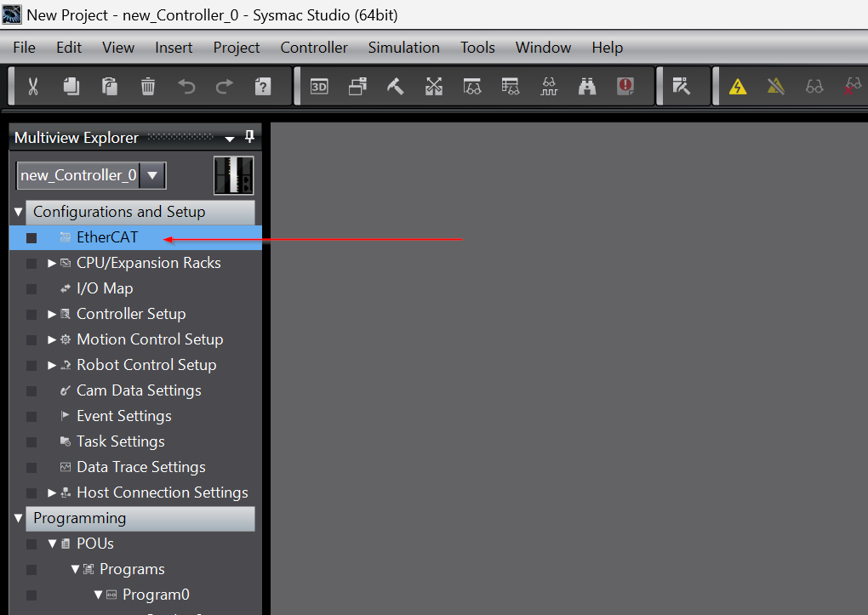The image size is (868, 615).
Task: Collapse the Program0 tree node
Action: pyautogui.click(x=98, y=595)
